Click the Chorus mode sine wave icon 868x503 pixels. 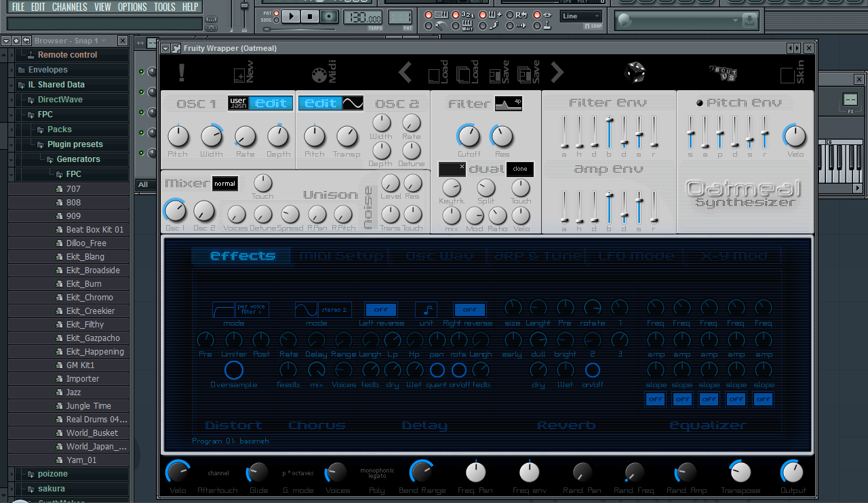click(x=307, y=310)
